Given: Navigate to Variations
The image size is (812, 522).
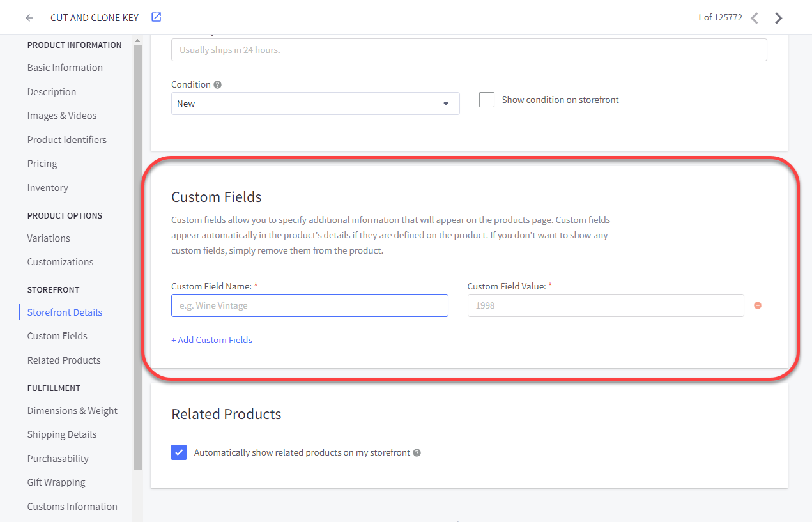Looking at the screenshot, I should point(49,238).
